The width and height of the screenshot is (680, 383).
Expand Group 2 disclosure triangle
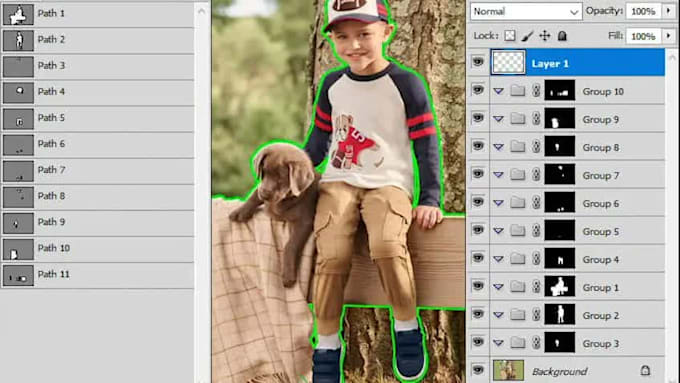[499, 315]
